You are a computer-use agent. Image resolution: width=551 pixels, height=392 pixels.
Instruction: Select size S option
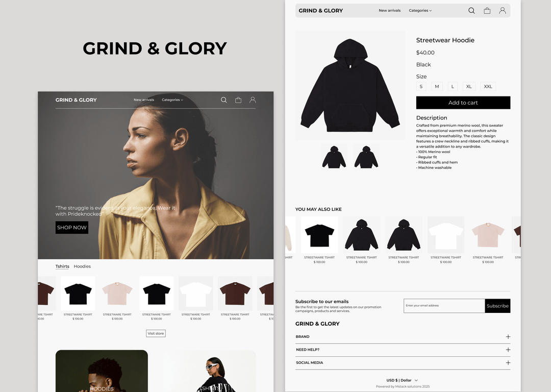421,86
